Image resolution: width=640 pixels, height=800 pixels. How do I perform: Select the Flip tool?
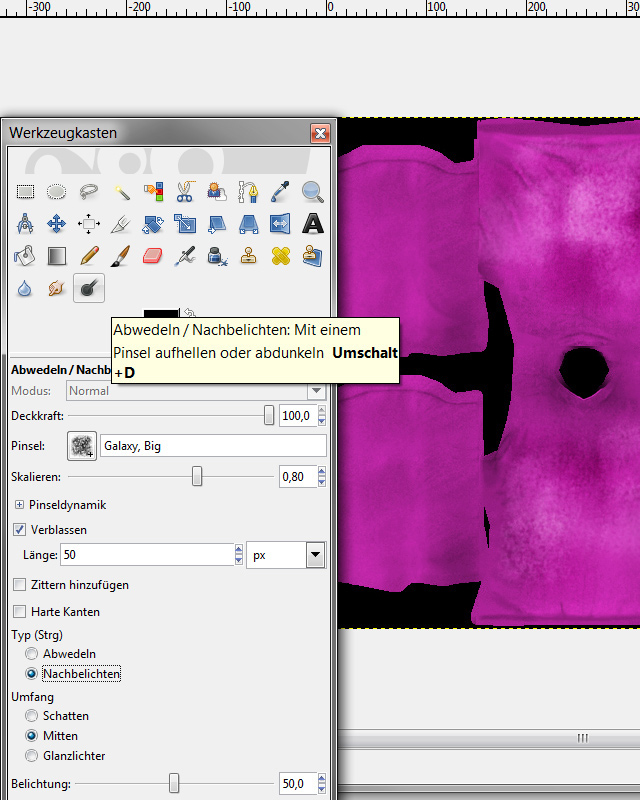[x=281, y=224]
